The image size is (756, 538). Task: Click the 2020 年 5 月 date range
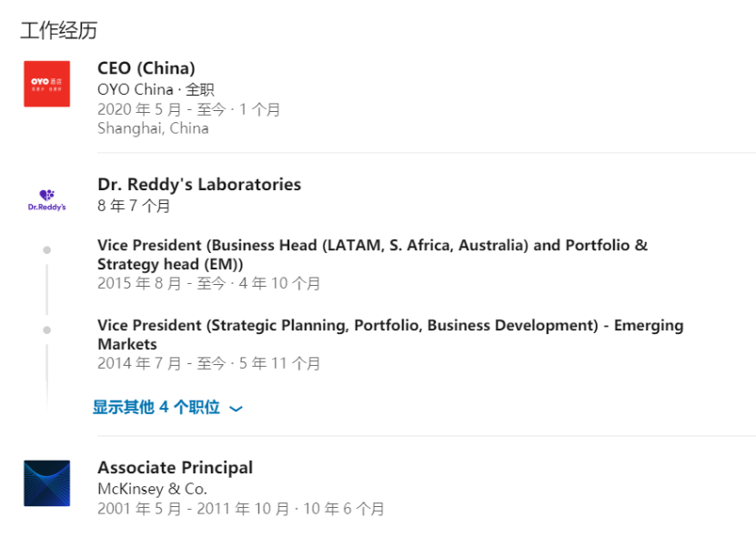(x=188, y=109)
